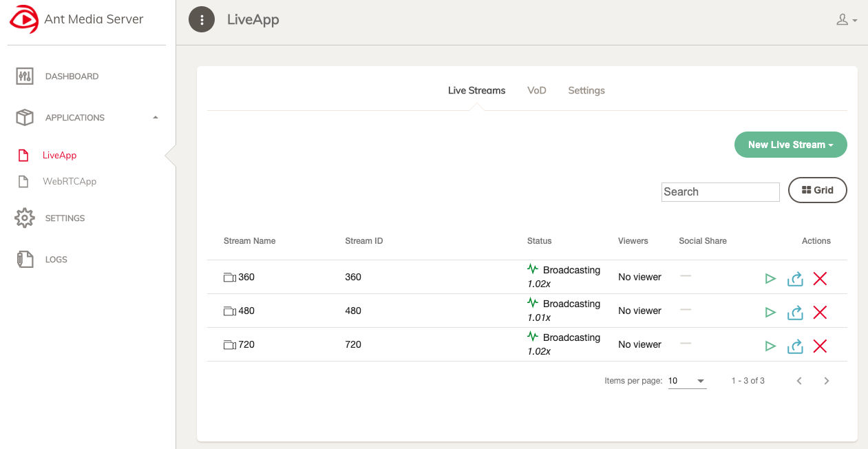This screenshot has width=868, height=449.
Task: Click the camera icon for stream 720
Action: [x=230, y=345]
